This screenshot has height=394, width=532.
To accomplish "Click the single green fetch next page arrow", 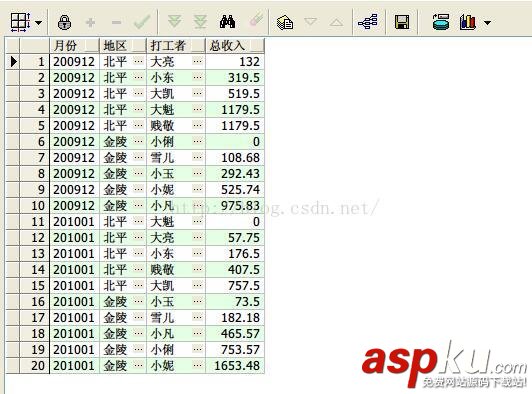I will 174,21.
